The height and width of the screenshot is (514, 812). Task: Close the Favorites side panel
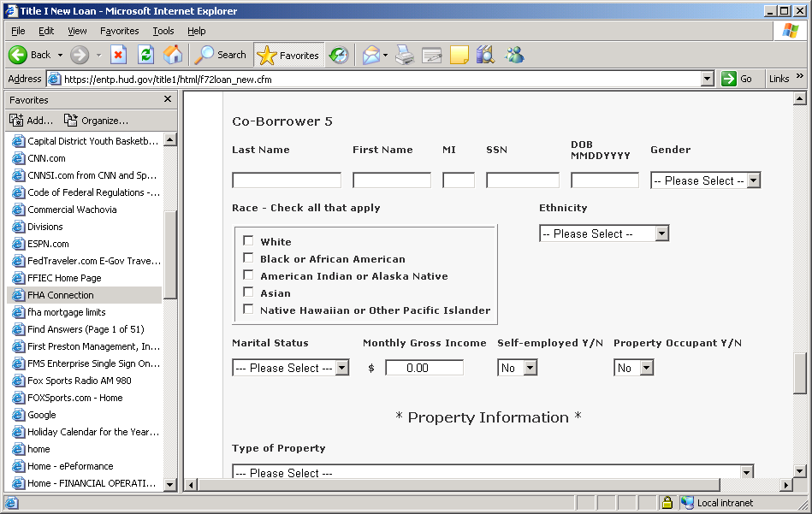click(x=168, y=99)
